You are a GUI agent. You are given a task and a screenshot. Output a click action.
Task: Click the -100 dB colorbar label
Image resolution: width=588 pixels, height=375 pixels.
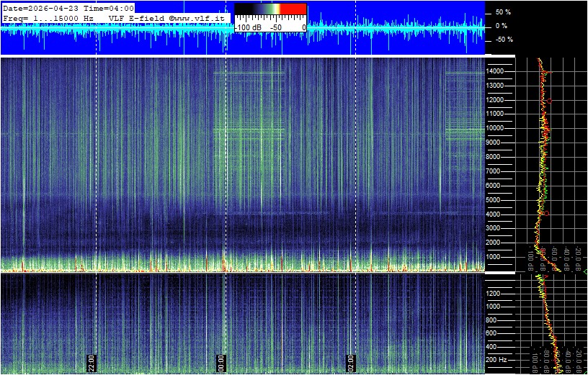pos(248,27)
